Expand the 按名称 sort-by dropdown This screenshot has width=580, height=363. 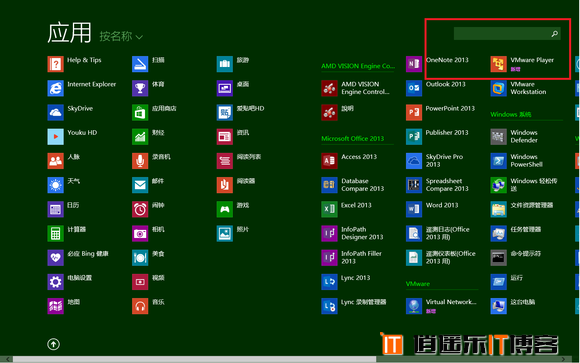pos(121,36)
